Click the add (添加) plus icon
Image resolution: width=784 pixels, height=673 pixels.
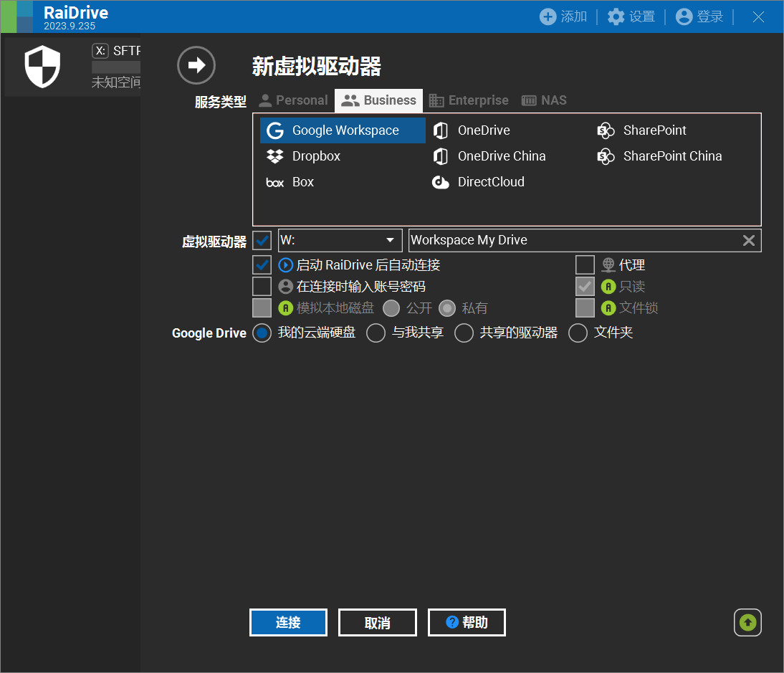pos(548,16)
